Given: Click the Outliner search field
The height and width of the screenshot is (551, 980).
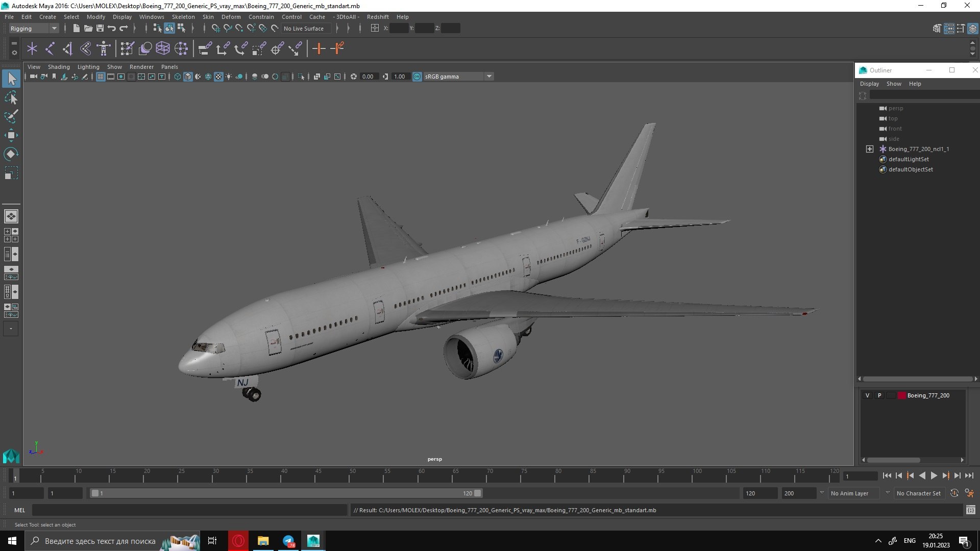Looking at the screenshot, I should coord(924,95).
